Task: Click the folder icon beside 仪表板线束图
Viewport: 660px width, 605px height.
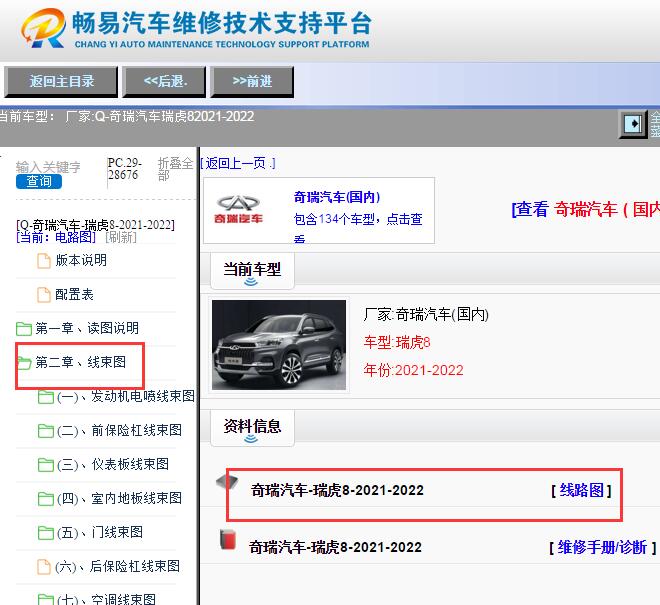Action: [x=45, y=464]
